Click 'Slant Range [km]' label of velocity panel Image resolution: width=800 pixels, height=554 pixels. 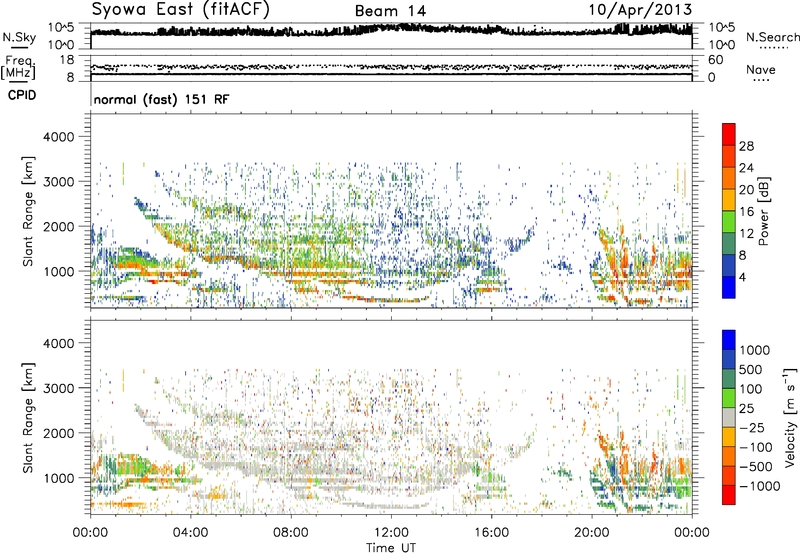[28, 418]
